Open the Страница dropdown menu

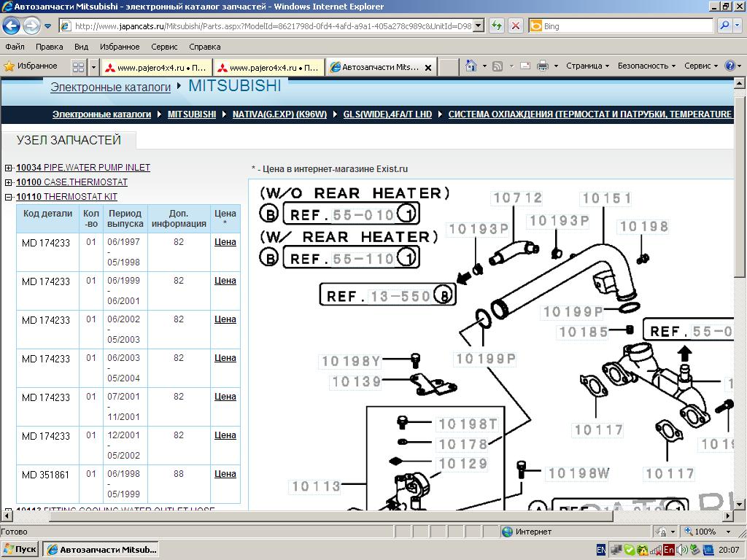click(x=587, y=66)
